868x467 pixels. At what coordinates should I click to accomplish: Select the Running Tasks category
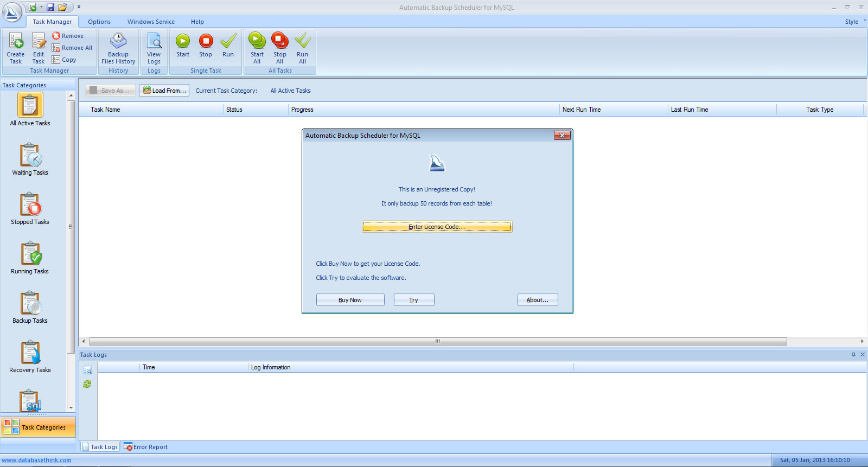pos(30,258)
